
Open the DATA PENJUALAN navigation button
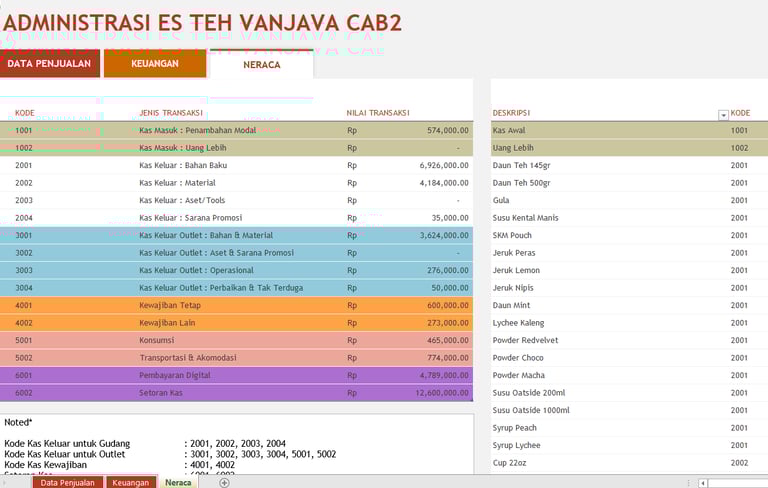click(x=49, y=64)
